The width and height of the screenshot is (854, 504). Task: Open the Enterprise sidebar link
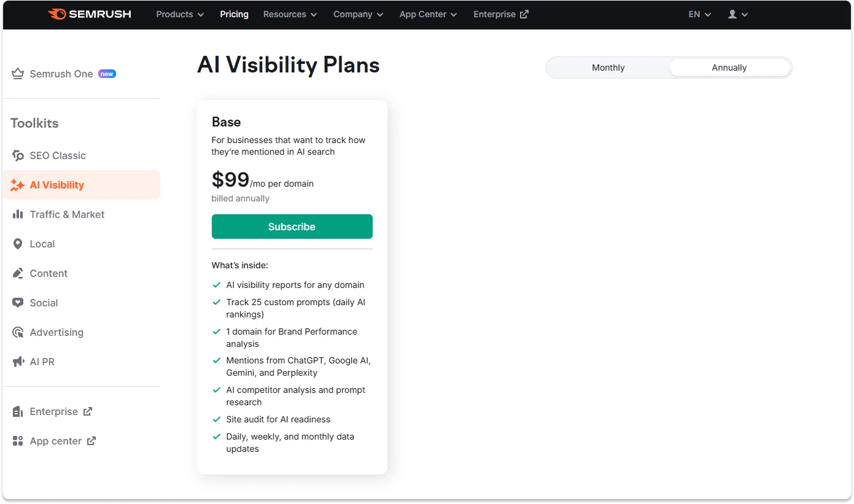coord(53,411)
